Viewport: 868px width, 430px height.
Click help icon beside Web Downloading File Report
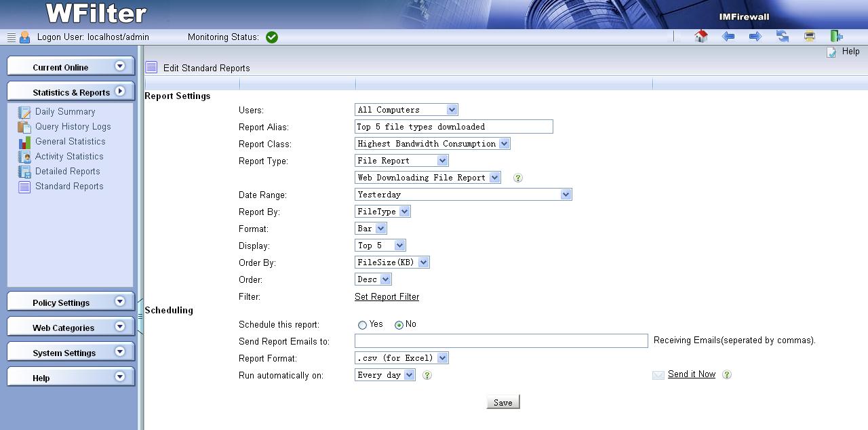tap(518, 178)
